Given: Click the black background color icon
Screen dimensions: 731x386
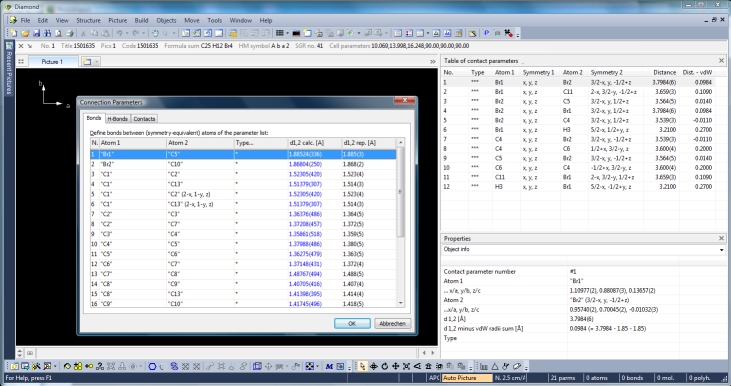Looking at the screenshot, I should tap(296, 33).
